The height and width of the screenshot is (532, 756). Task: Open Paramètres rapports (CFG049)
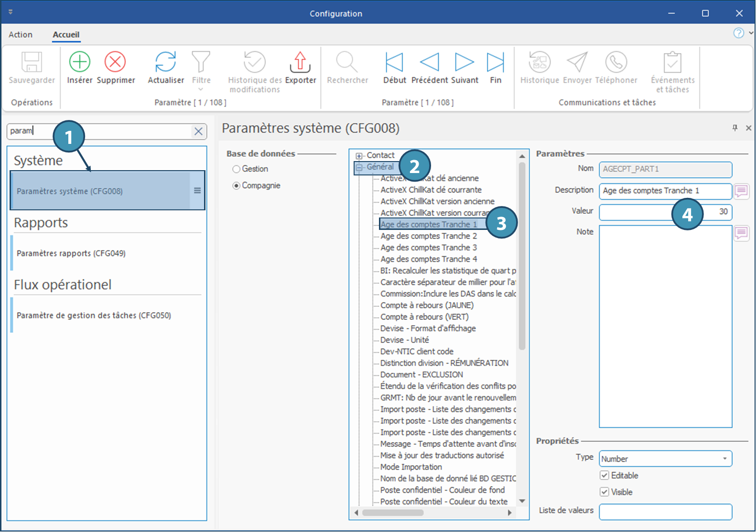(x=71, y=253)
